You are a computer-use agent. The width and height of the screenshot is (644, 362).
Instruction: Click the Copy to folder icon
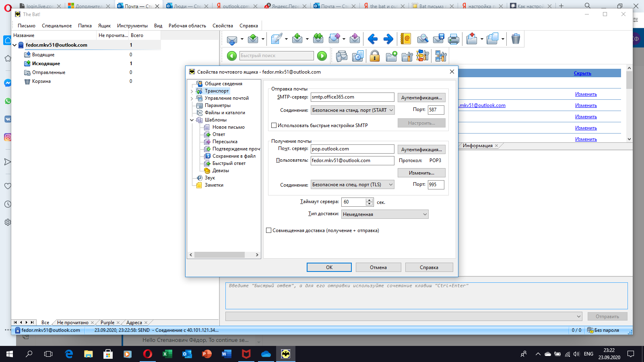(492, 39)
